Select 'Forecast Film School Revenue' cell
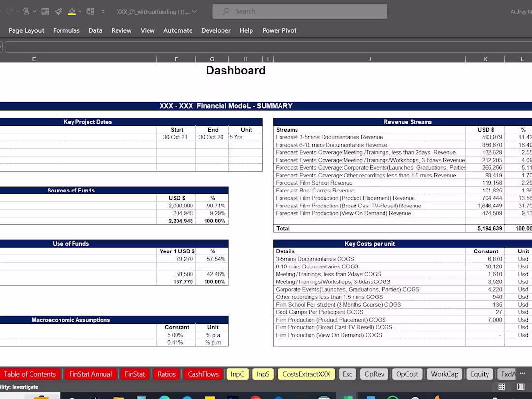 (x=369, y=183)
